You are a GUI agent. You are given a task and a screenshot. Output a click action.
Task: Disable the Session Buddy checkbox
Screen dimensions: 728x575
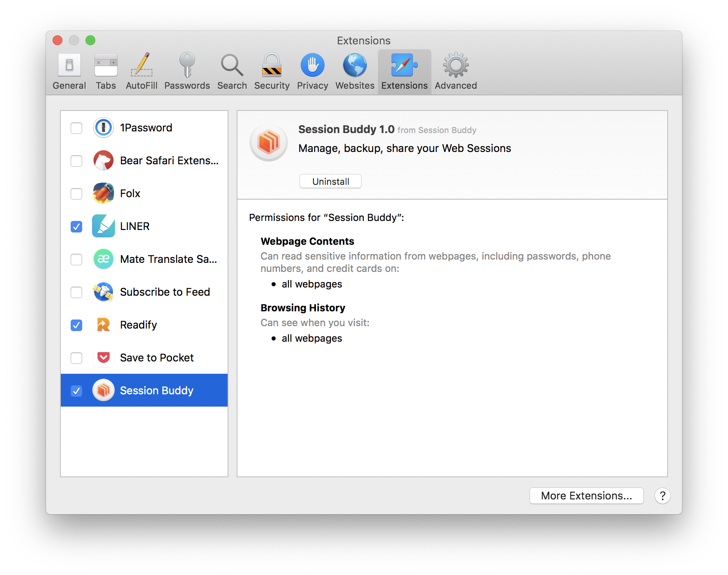click(76, 391)
